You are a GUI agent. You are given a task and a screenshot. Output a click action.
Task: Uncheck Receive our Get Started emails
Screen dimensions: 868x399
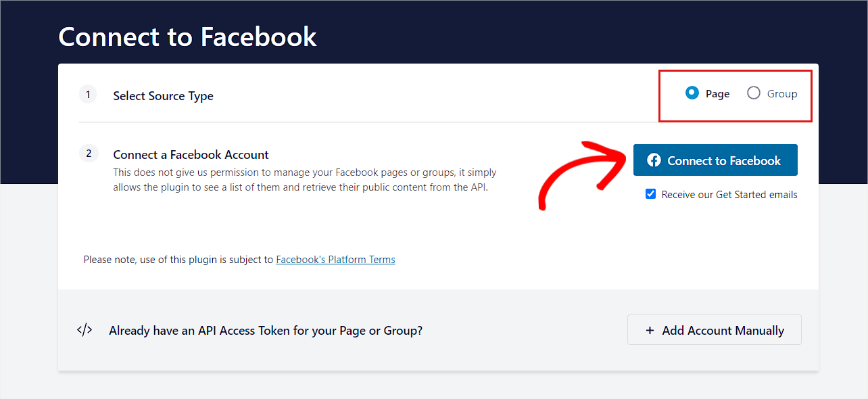click(650, 193)
